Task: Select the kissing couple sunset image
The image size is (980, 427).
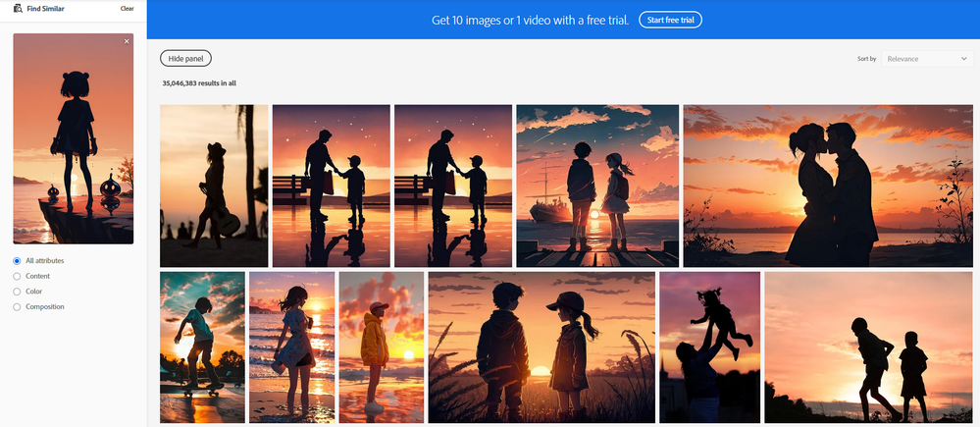Action: click(828, 186)
